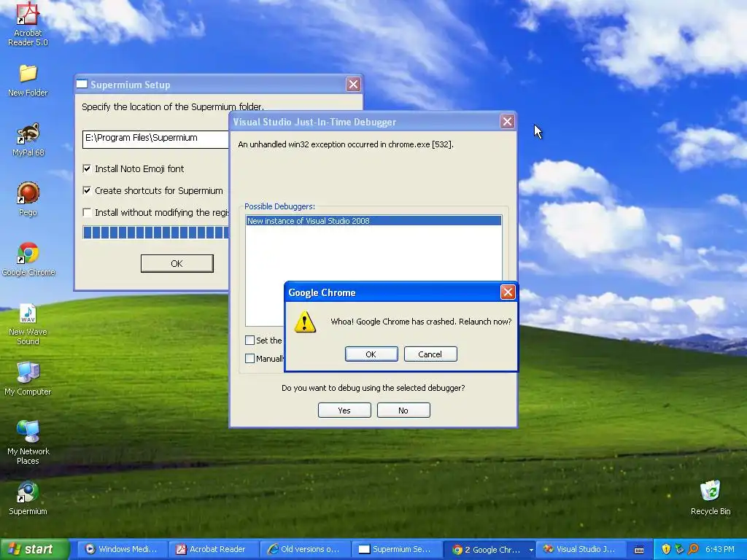Click Cancel in Google Chrome crash dialog
747x560 pixels.
click(x=430, y=354)
